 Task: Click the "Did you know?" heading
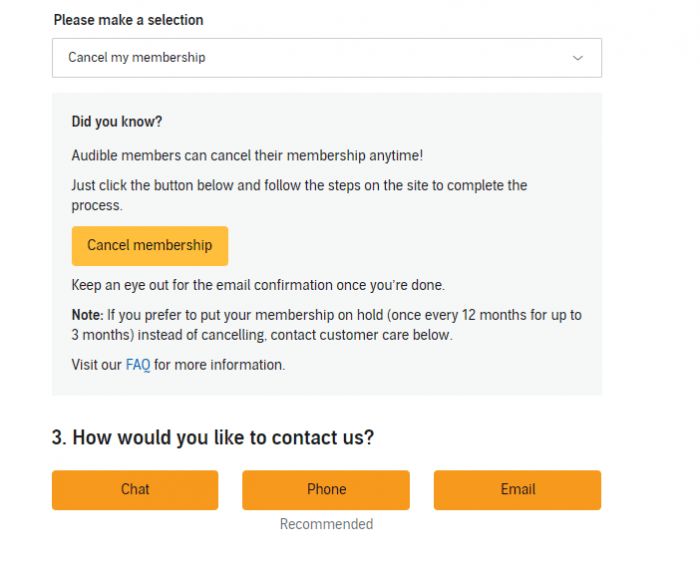click(117, 122)
